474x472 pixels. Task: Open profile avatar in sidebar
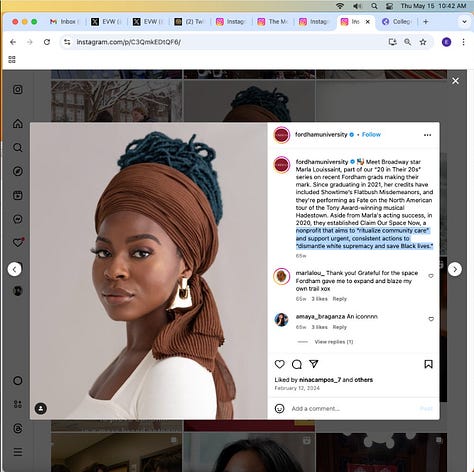[x=18, y=291]
